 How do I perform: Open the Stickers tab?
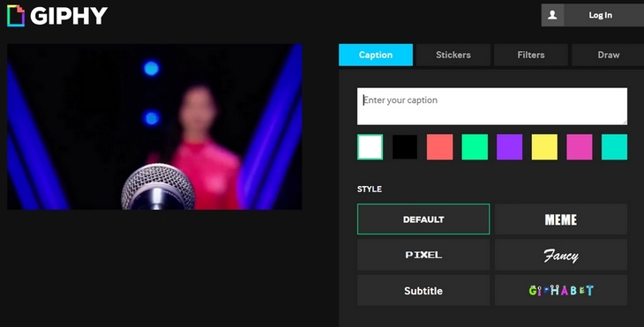(x=453, y=55)
